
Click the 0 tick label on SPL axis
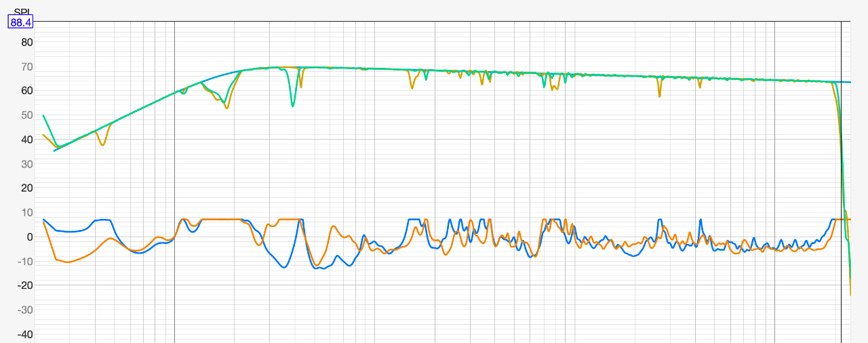pos(30,237)
